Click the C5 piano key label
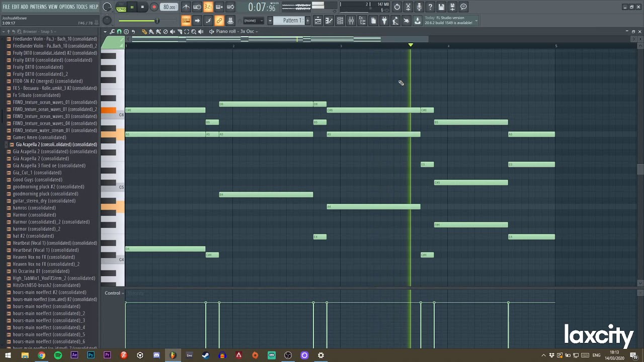644x362 pixels. pyautogui.click(x=121, y=188)
